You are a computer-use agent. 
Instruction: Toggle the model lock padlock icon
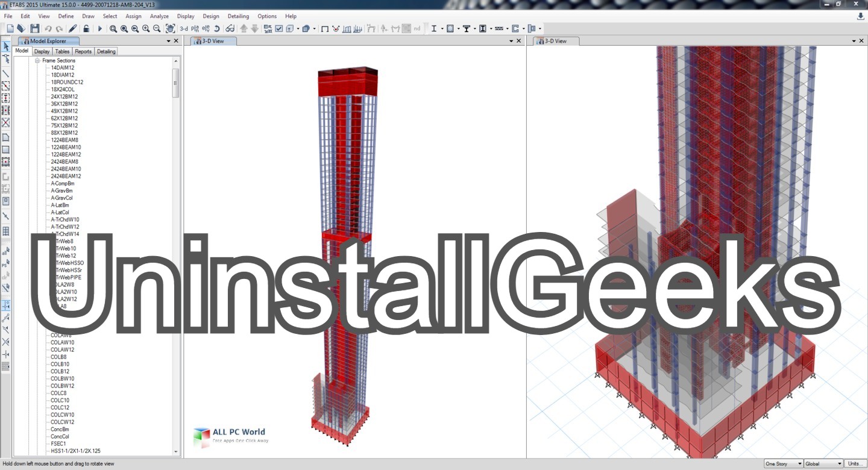[x=86, y=28]
